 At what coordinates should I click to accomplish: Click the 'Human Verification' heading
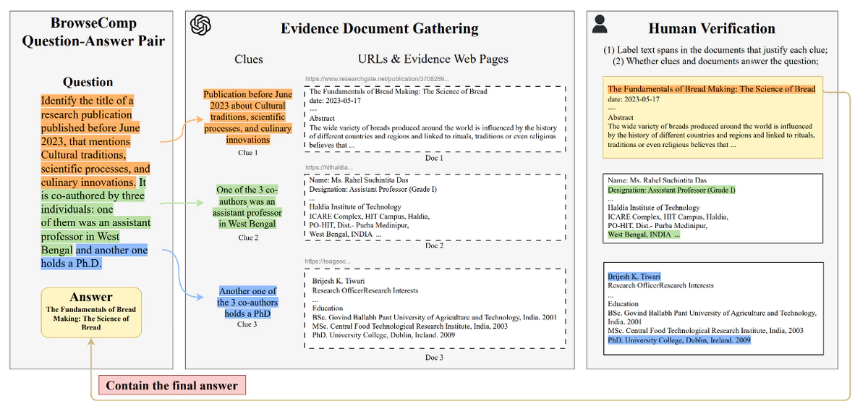[712, 29]
